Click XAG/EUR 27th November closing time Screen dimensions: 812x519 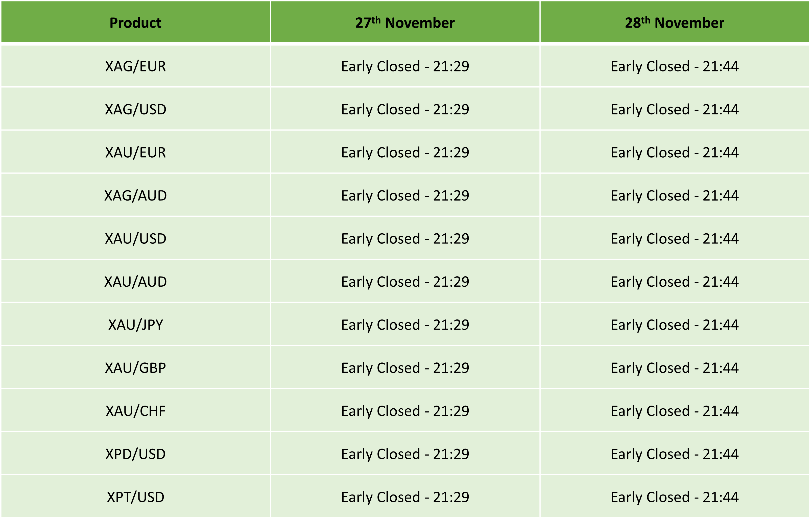(x=405, y=66)
